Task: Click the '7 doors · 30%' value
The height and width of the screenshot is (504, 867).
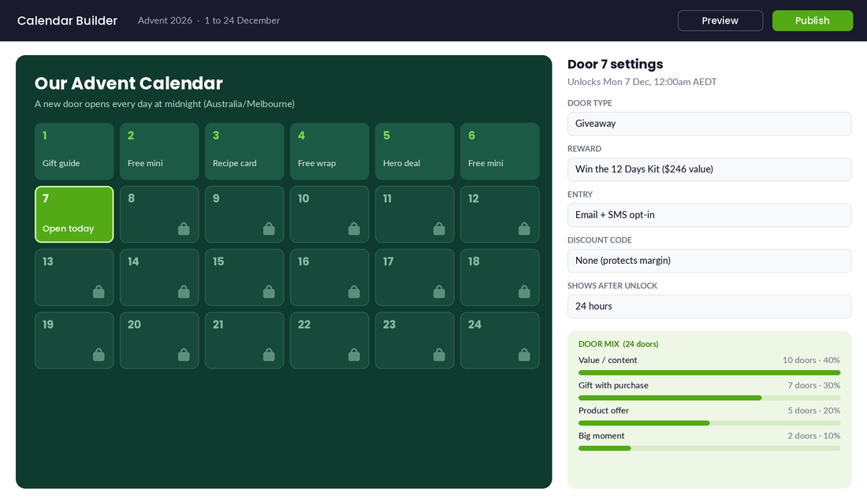Action: click(814, 385)
